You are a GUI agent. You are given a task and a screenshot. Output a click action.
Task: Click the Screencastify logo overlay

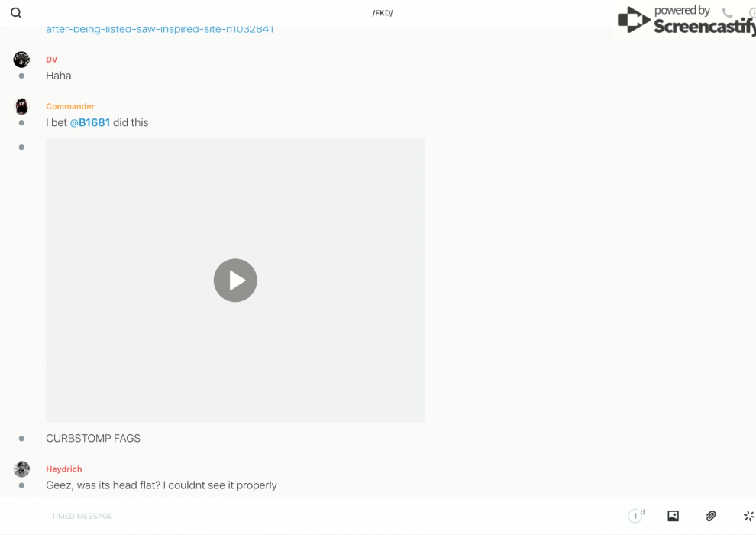[683, 21]
